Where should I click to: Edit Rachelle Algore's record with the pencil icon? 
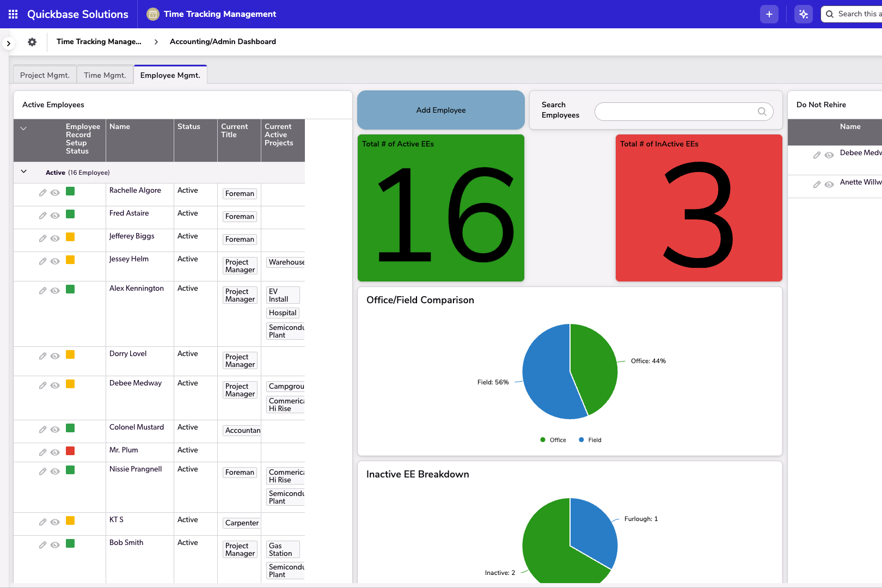(42, 192)
